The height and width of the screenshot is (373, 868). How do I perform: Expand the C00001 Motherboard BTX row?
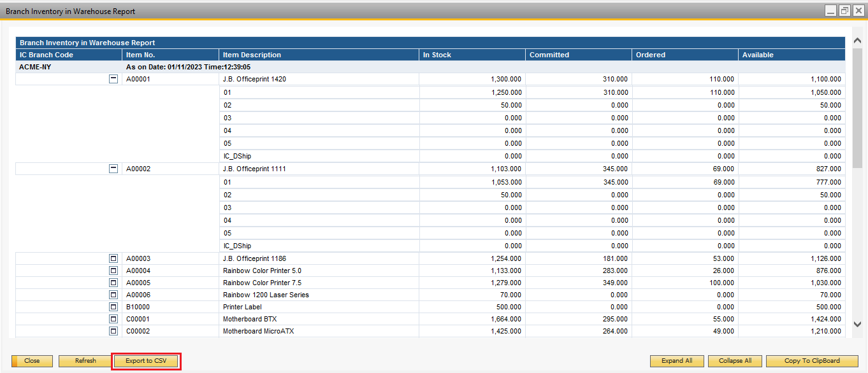pyautogui.click(x=114, y=319)
